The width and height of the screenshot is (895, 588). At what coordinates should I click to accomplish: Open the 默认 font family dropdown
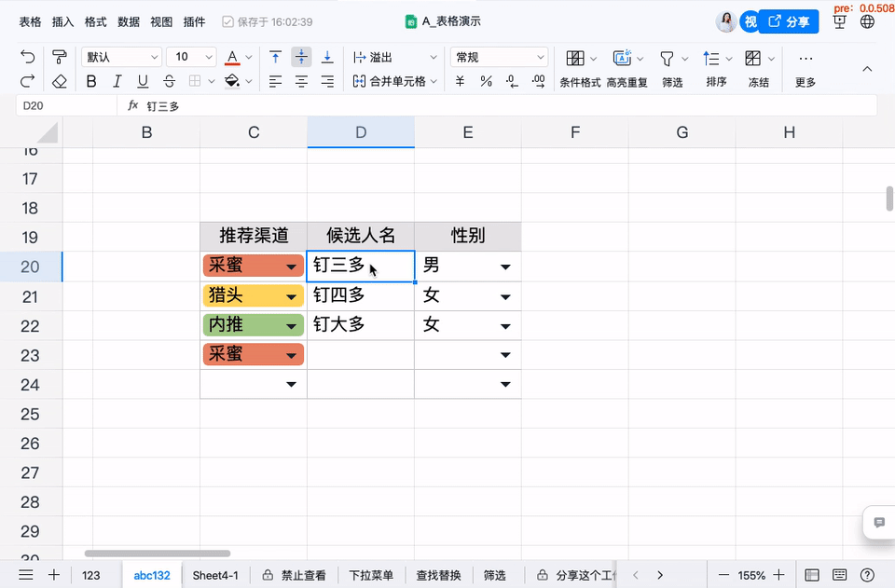(x=121, y=57)
